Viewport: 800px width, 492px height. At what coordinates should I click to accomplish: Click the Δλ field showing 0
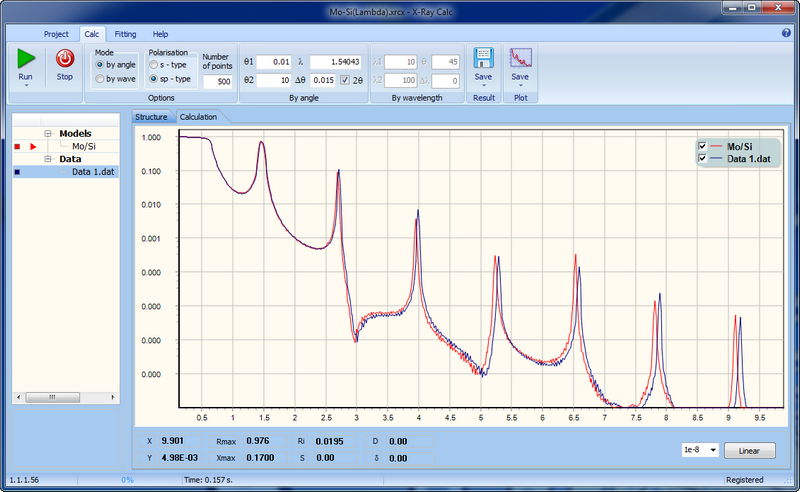coord(445,80)
